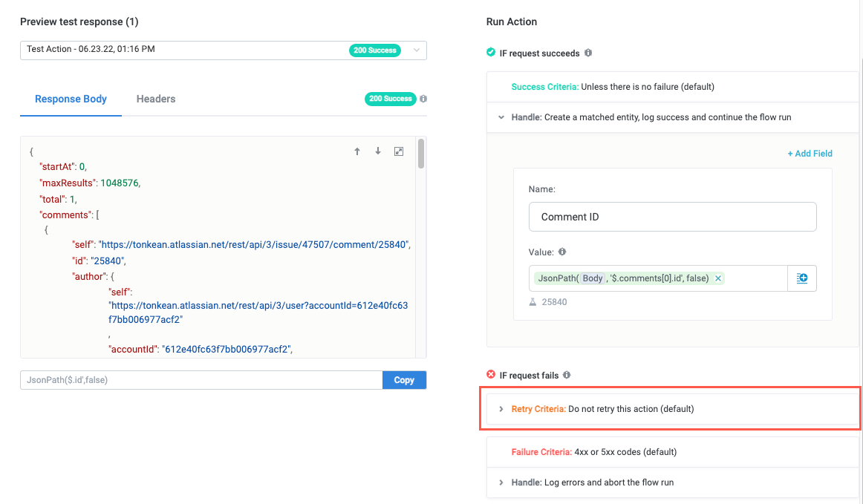Expand the Retry Criteria section
Viewport: 863px width, 504px height.
tap(502, 409)
